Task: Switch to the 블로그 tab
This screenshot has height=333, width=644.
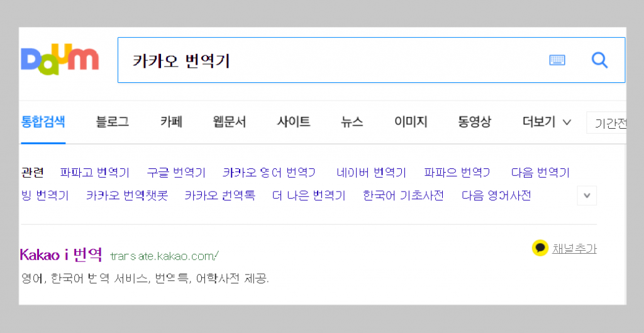Action: click(113, 122)
